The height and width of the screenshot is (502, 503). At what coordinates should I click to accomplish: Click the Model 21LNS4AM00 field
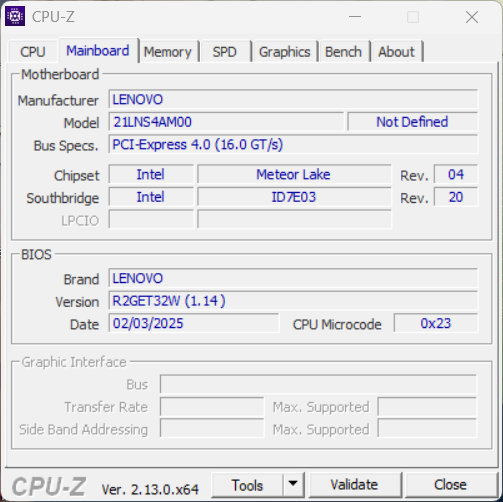point(226,122)
